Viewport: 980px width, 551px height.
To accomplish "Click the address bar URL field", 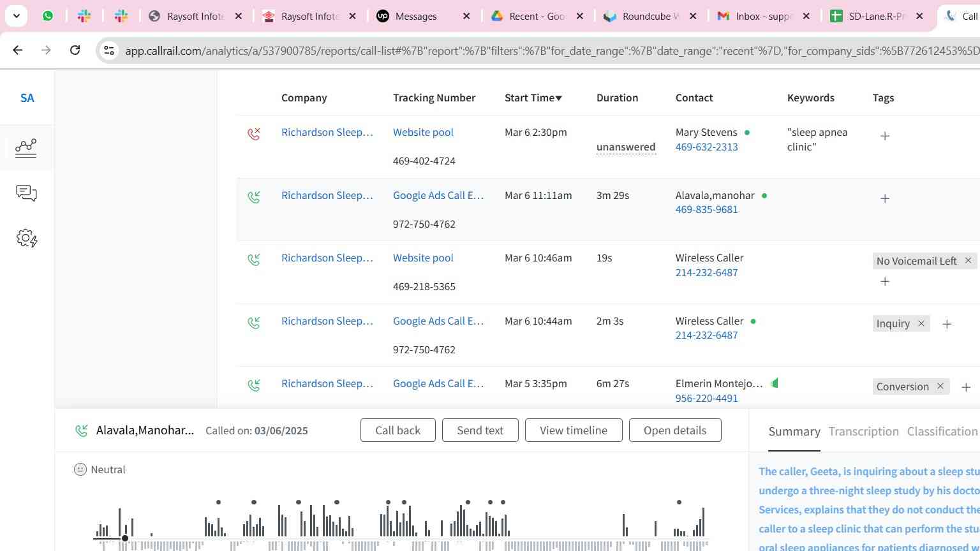I will (x=552, y=50).
